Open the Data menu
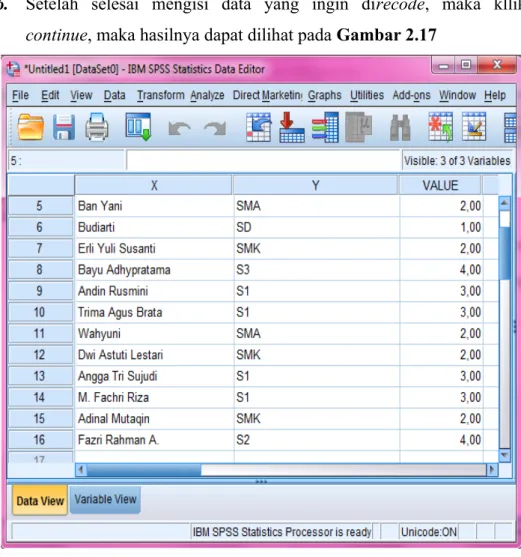 tap(114, 95)
